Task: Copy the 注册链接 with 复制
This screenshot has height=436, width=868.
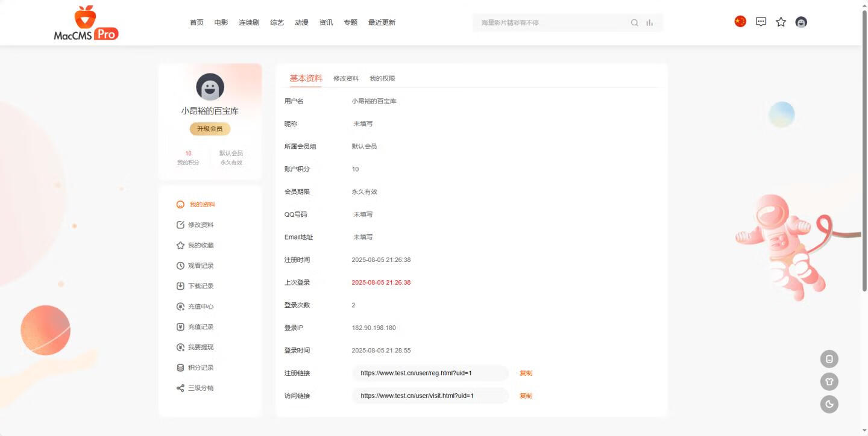Action: (526, 373)
